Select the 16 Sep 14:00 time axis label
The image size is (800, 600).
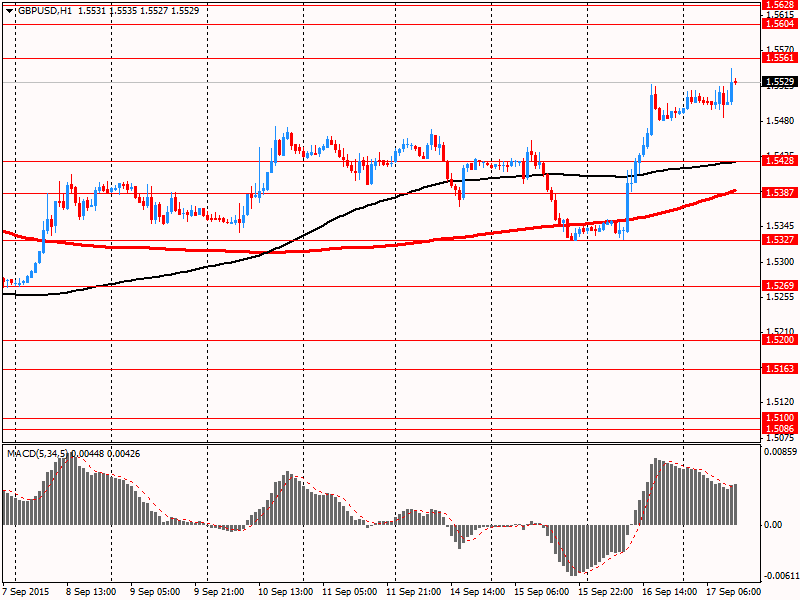point(670,592)
